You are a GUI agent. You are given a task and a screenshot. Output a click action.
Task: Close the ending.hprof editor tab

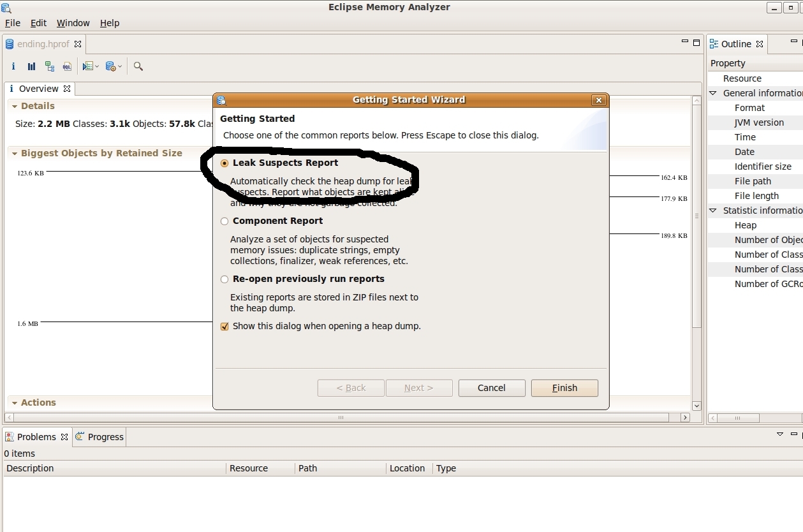click(x=78, y=44)
